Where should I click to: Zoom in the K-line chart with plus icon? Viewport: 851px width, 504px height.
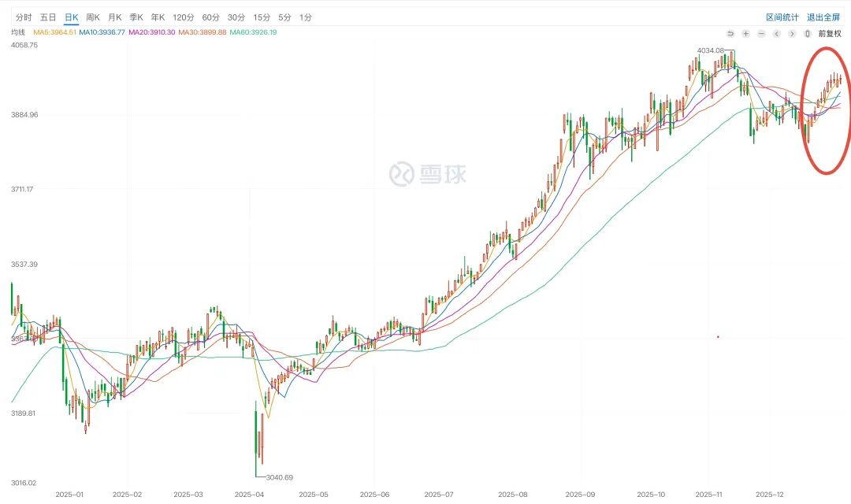click(745, 33)
